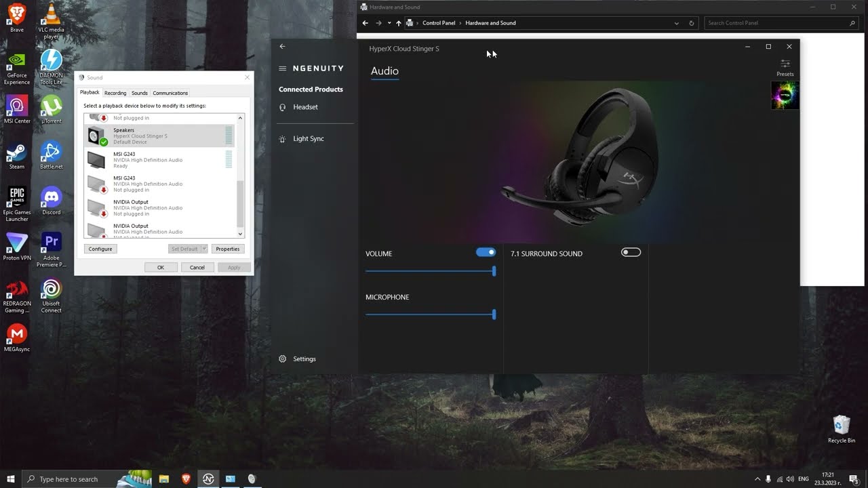
Task: Open the Set Default dropdown arrow
Action: 204,249
